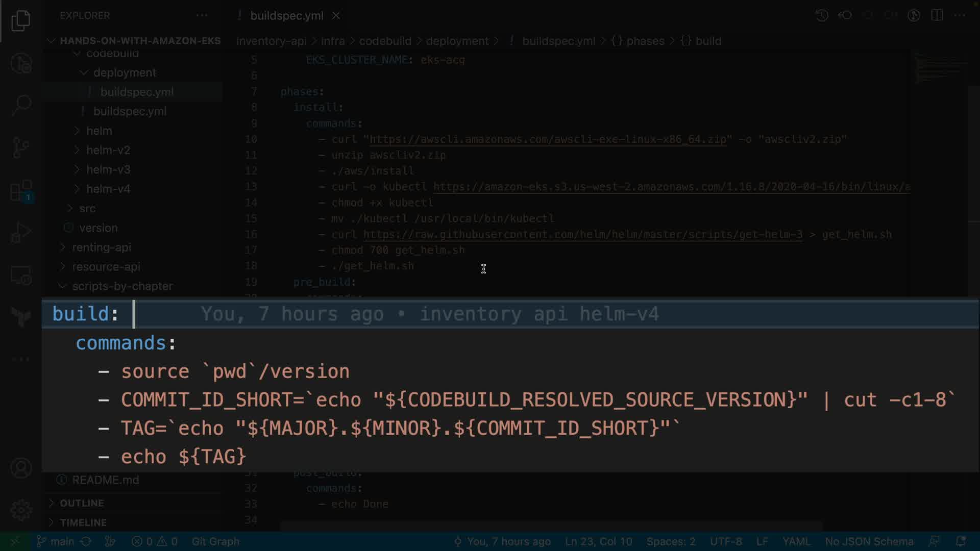Select the buildspec.yml editor tab
The height and width of the screenshot is (551, 980).
[286, 16]
